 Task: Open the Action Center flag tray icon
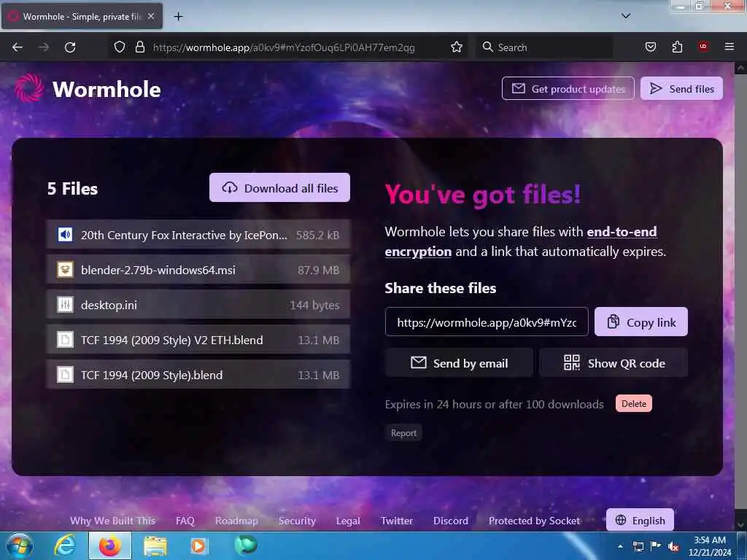pos(656,546)
